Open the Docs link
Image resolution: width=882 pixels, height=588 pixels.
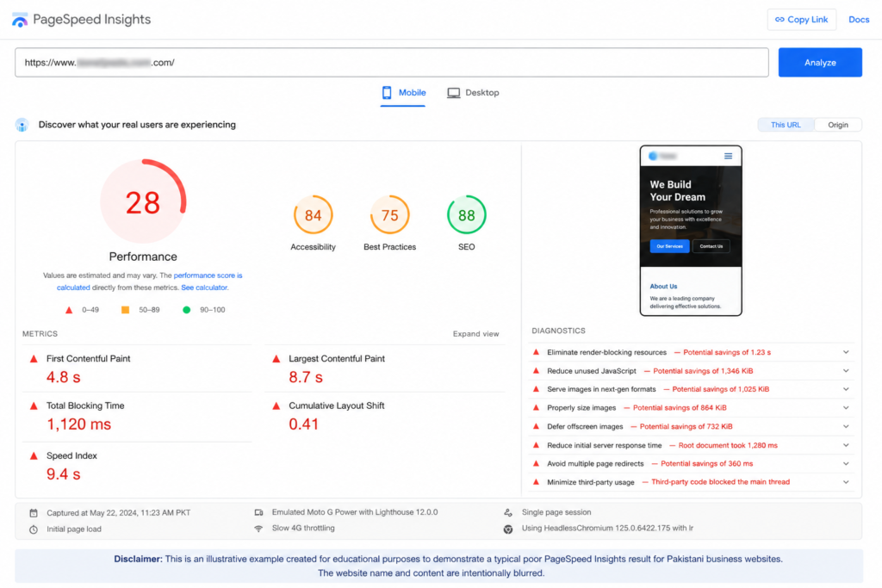859,20
